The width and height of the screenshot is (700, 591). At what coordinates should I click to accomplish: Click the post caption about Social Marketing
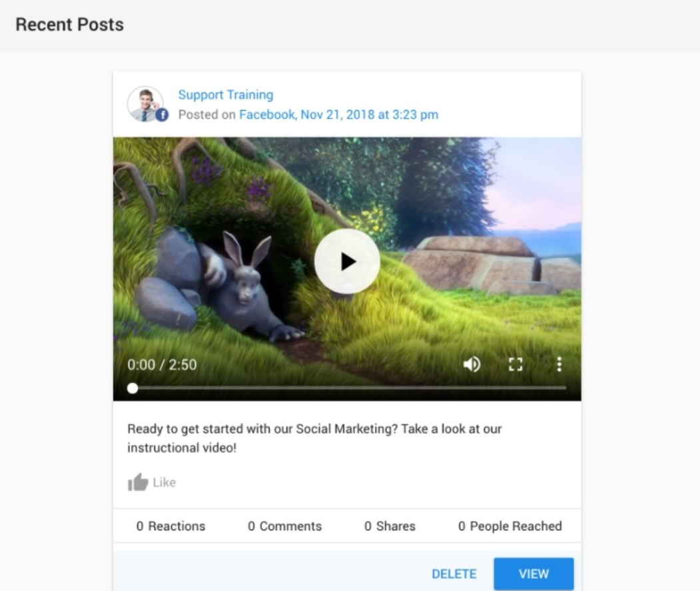314,438
